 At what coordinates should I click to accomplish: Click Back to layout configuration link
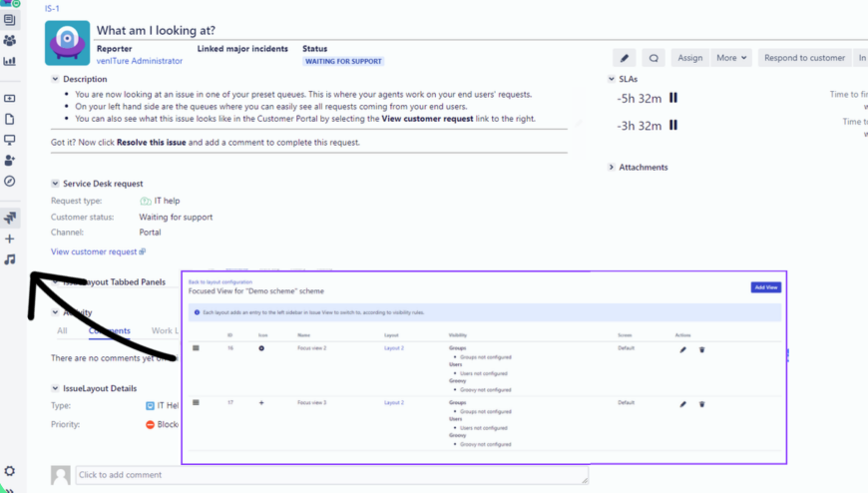220,282
